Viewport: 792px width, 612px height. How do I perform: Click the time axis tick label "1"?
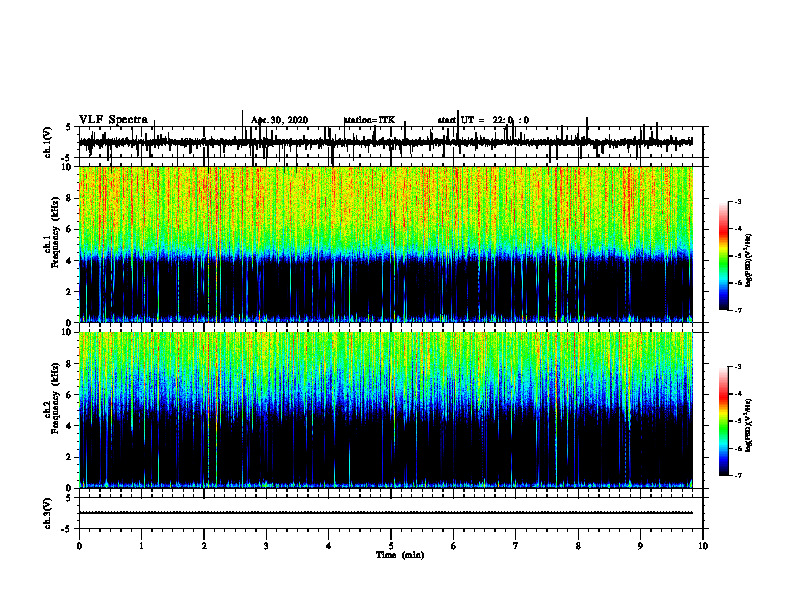pos(141,546)
